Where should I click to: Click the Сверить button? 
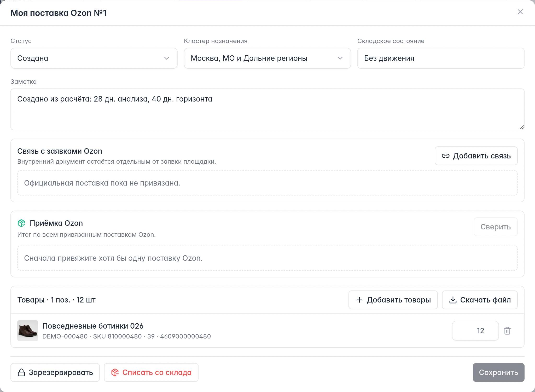point(496,227)
